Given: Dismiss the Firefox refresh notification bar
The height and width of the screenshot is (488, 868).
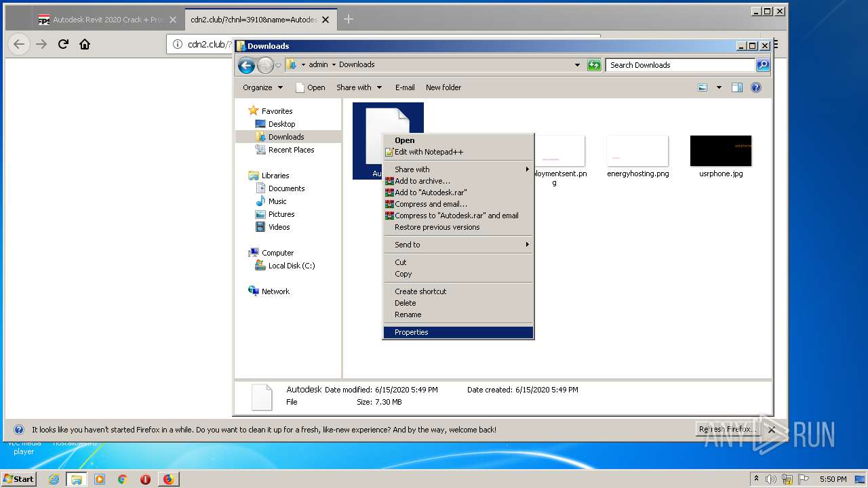Looking at the screenshot, I should [x=772, y=430].
